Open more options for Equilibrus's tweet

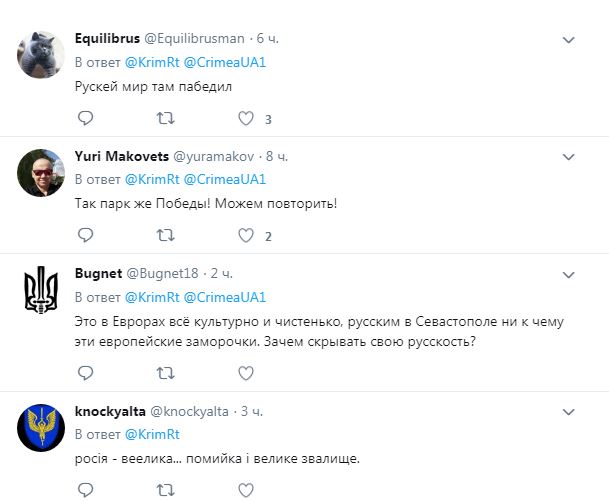[569, 40]
